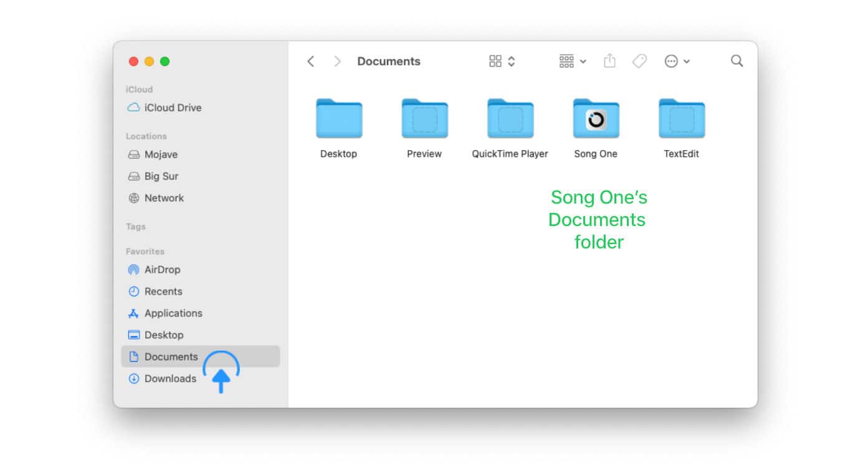
Task: Click the iCloud section header
Action: 139,90
